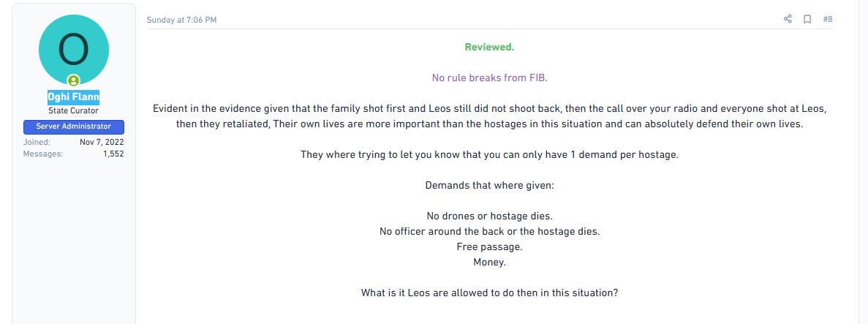Screen dimensions: 868x324
Task: Click the green Reviewed. heading
Action: click(489, 47)
